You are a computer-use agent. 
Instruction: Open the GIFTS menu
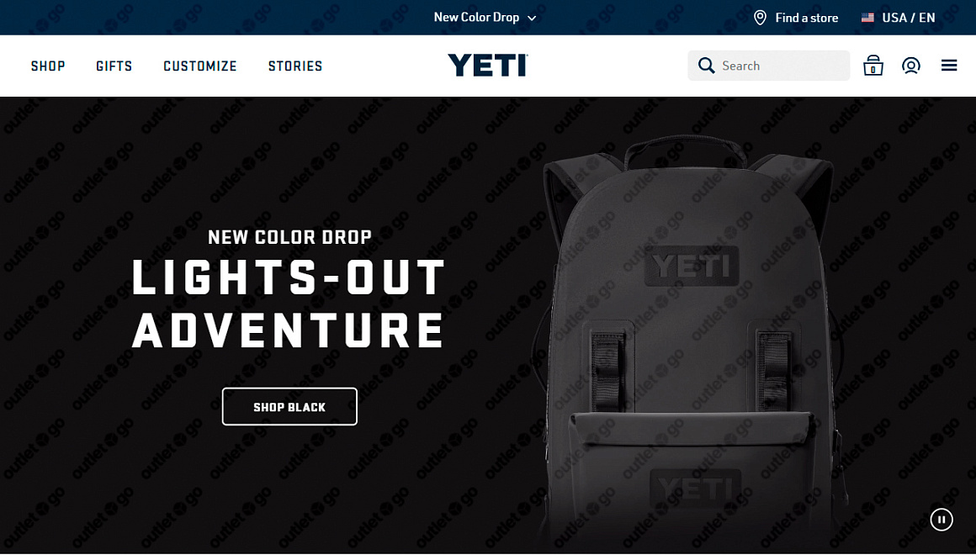114,66
